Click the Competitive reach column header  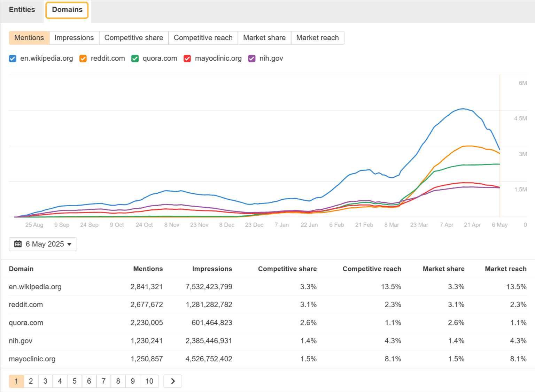click(372, 269)
